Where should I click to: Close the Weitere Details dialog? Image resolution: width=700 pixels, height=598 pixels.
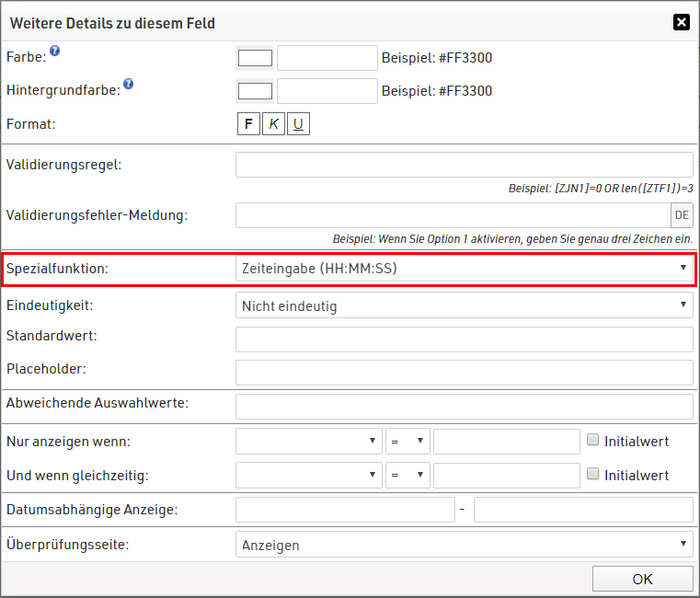pyautogui.click(x=681, y=22)
